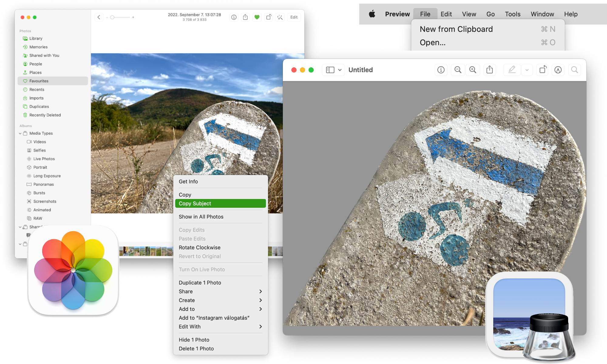Choose Duplicate 1 Photo
This screenshot has width=607, height=364.
coord(220,282)
